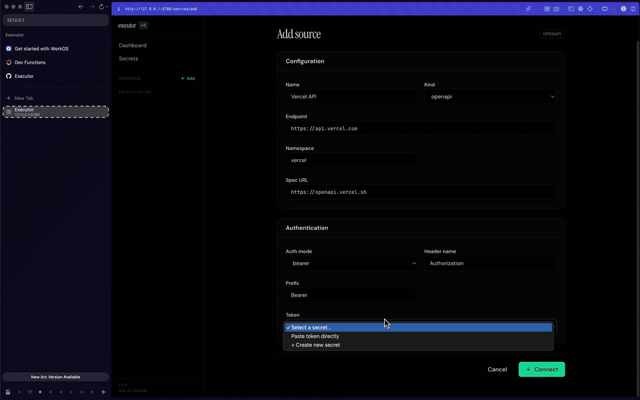Viewport: 640px width, 400px height.
Task: Open Dashboard in executor sidebar
Action: (133, 45)
